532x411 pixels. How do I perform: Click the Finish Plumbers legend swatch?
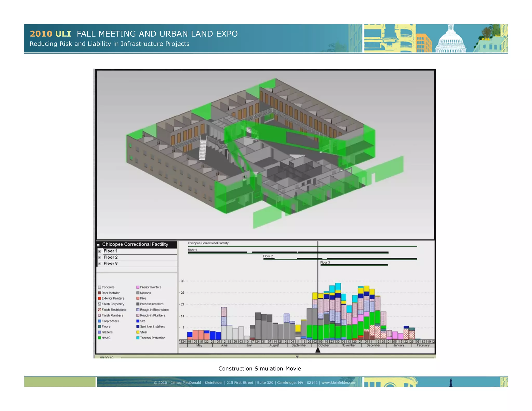(99, 316)
